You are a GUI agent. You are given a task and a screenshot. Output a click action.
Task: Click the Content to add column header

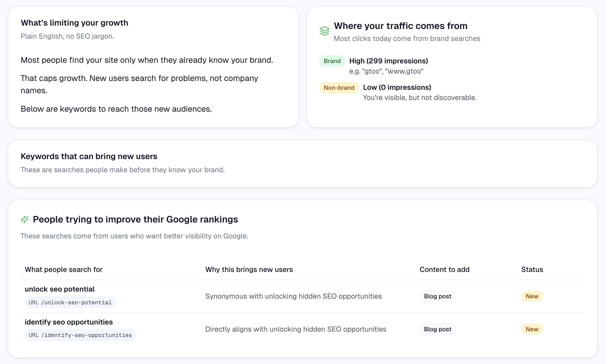coord(444,270)
